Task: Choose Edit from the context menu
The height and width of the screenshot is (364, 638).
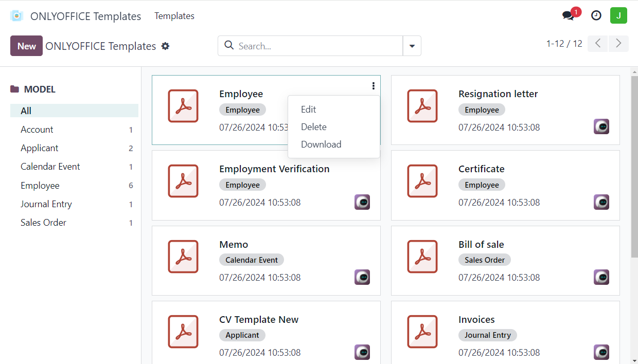Action: pyautogui.click(x=309, y=110)
